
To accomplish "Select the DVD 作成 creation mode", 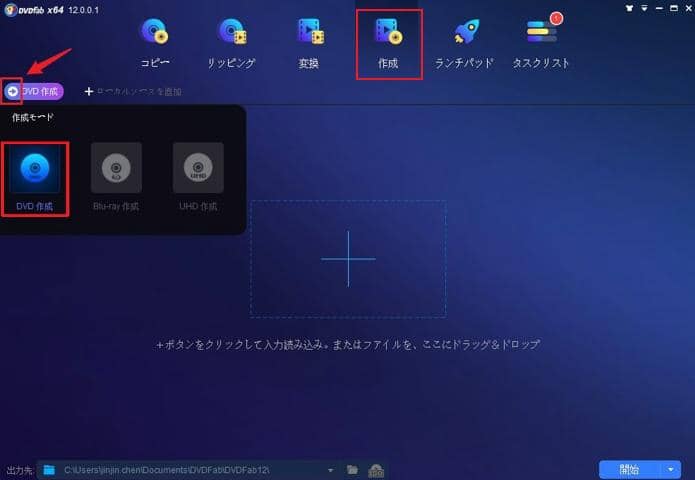I will click(x=35, y=179).
